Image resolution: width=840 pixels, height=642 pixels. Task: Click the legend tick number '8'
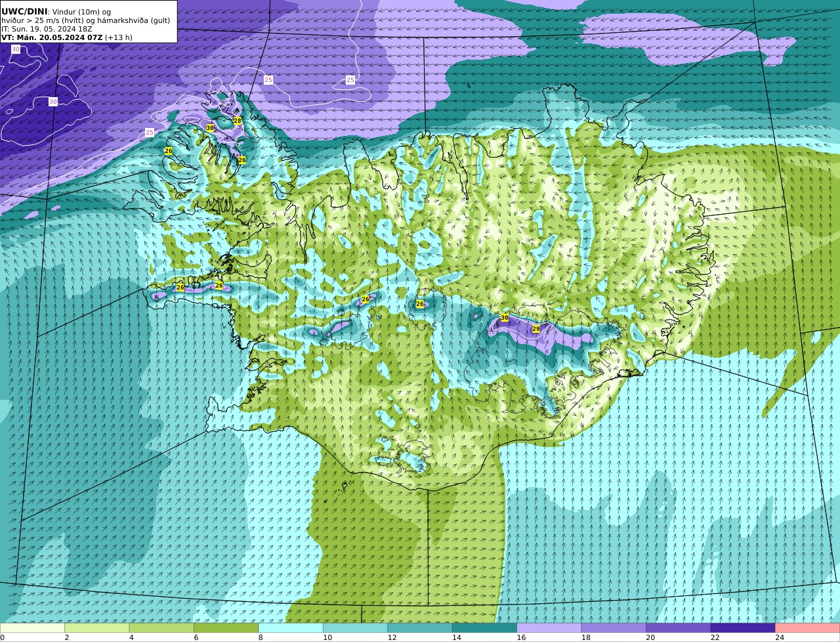point(261,637)
